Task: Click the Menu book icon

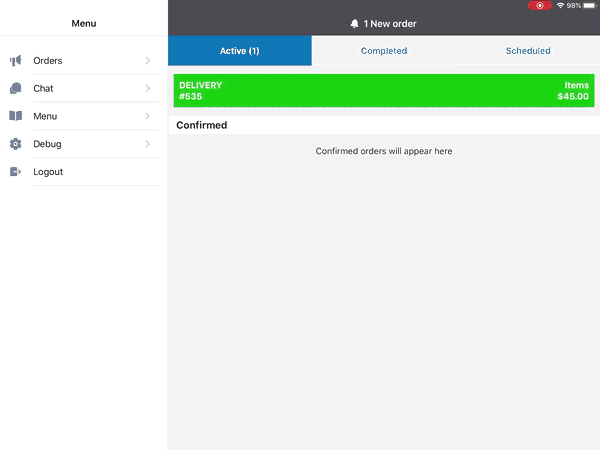Action: click(15, 116)
